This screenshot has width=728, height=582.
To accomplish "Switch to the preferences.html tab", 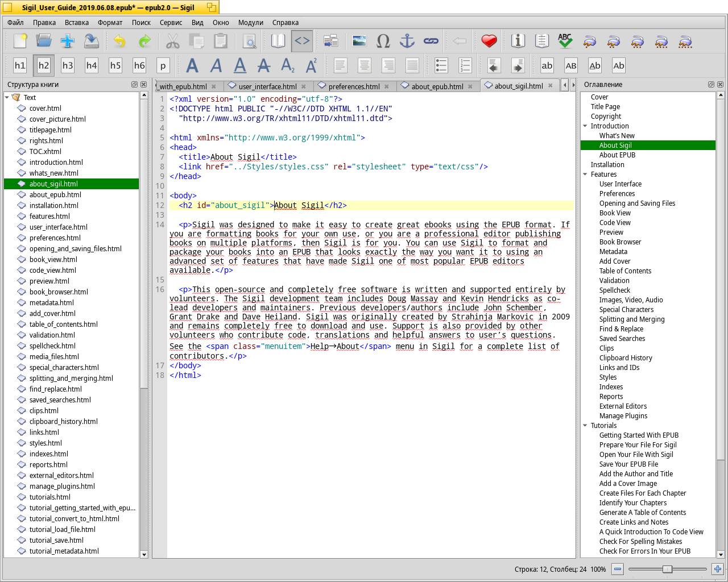I will 354,86.
